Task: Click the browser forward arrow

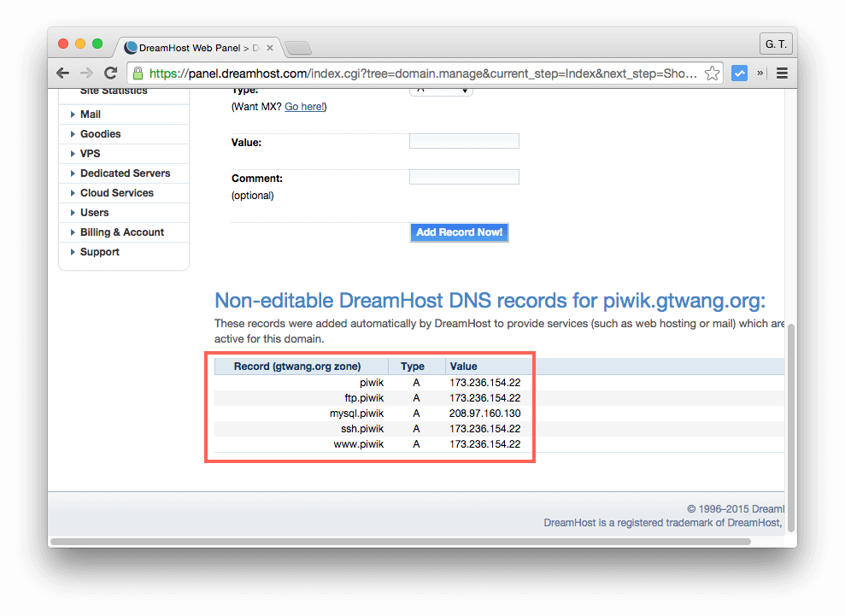Action: tap(86, 73)
